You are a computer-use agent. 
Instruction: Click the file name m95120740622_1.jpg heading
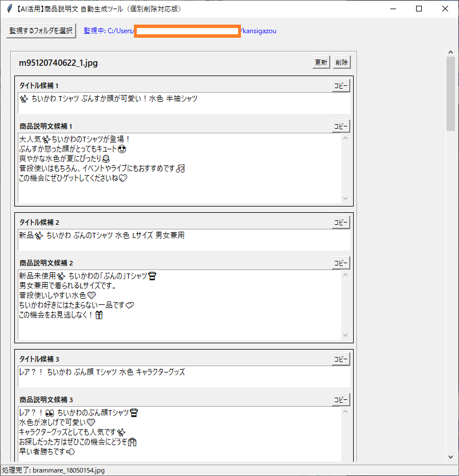click(58, 63)
